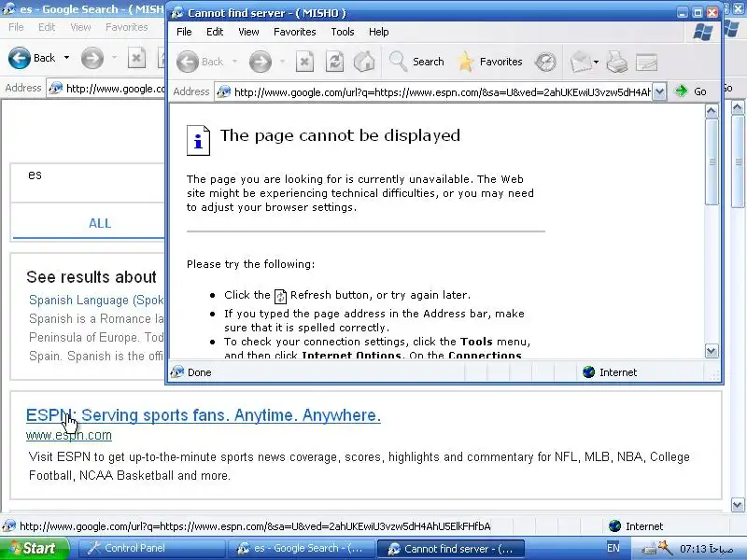Click Forward arrow in Cannot find server window

[261, 62]
